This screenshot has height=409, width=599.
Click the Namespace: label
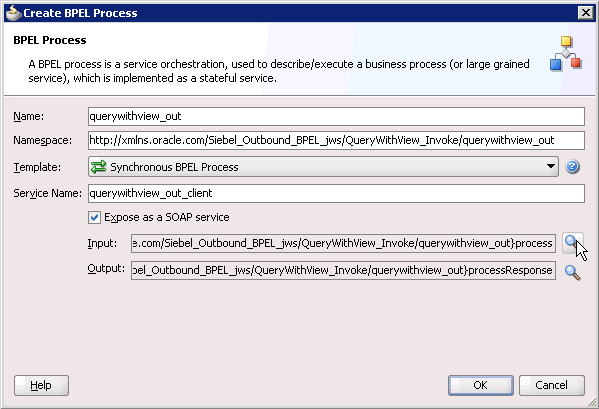click(x=42, y=141)
